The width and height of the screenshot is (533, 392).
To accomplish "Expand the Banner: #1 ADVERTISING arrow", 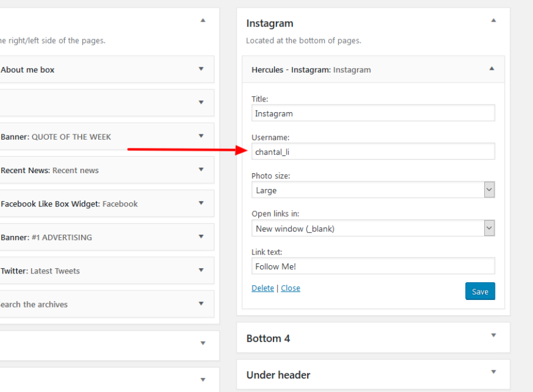I will click(201, 236).
